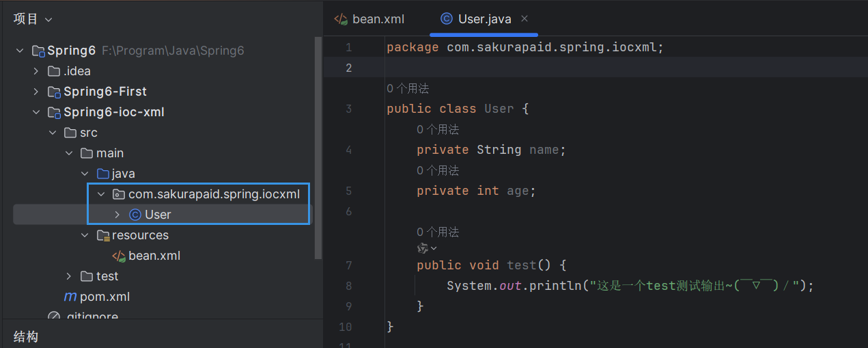Click the age field identifier

518,191
